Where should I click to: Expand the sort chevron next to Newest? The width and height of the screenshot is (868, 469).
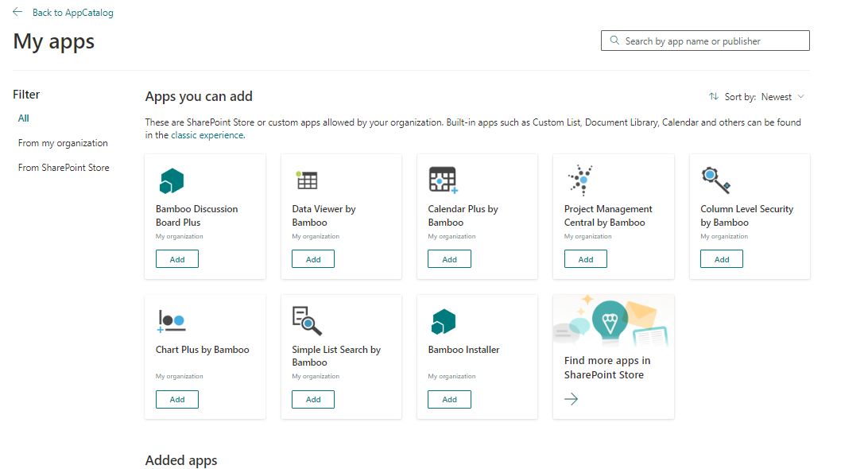pos(800,96)
